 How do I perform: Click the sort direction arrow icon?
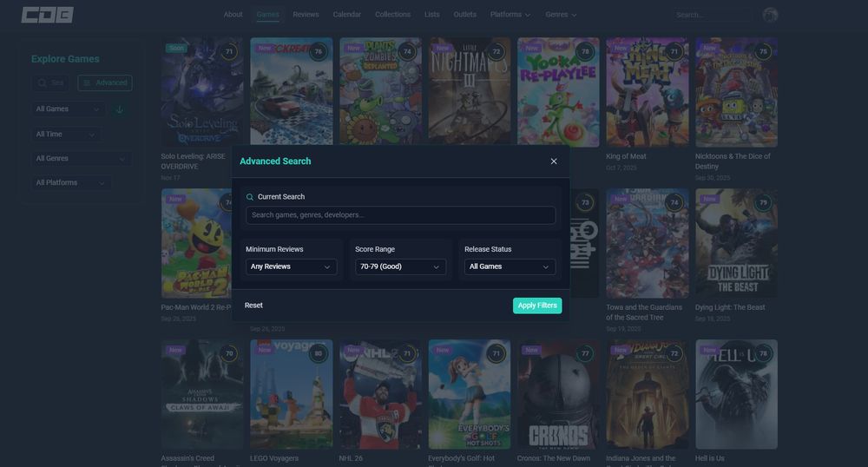[120, 109]
